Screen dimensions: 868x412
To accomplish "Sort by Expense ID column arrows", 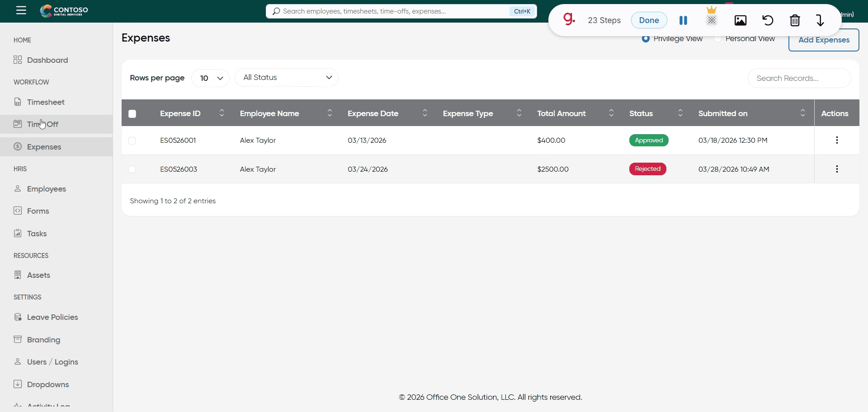I will click(222, 113).
